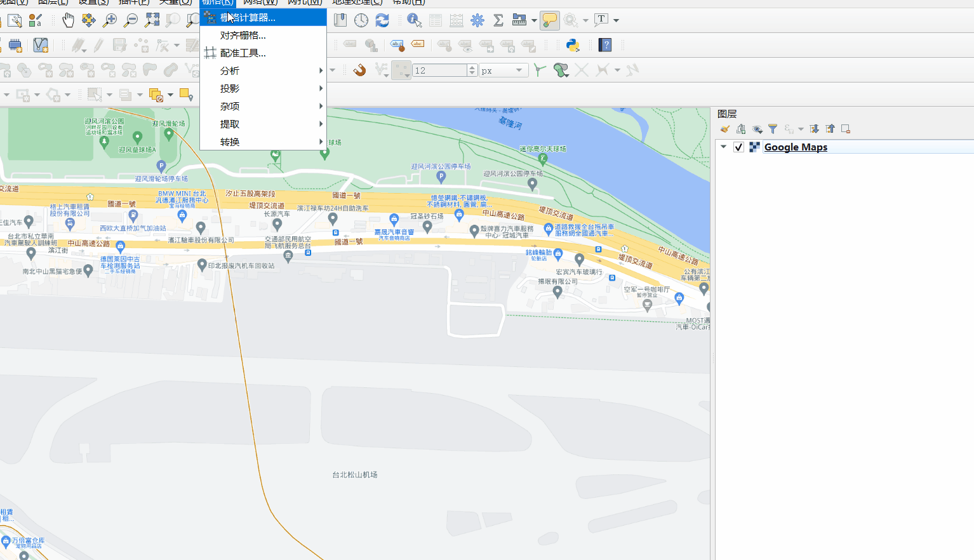This screenshot has width=974, height=560.
Task: Open statistical summary sigma icon
Action: (498, 20)
